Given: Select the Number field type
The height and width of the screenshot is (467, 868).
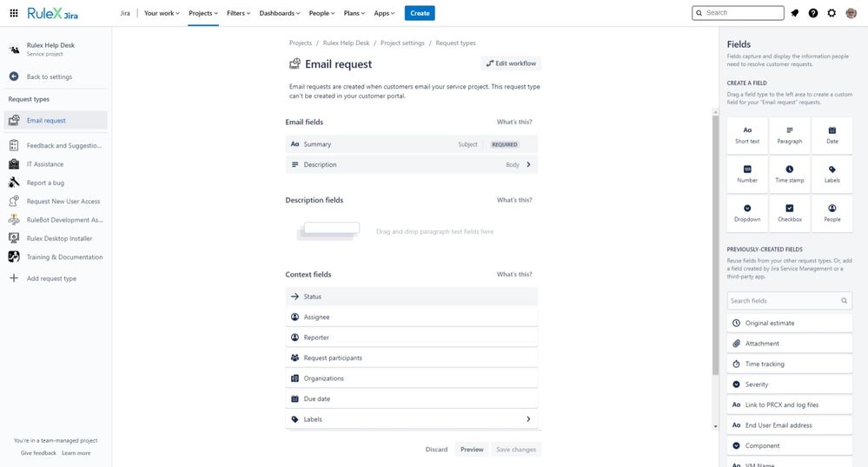Looking at the screenshot, I should [x=747, y=175].
